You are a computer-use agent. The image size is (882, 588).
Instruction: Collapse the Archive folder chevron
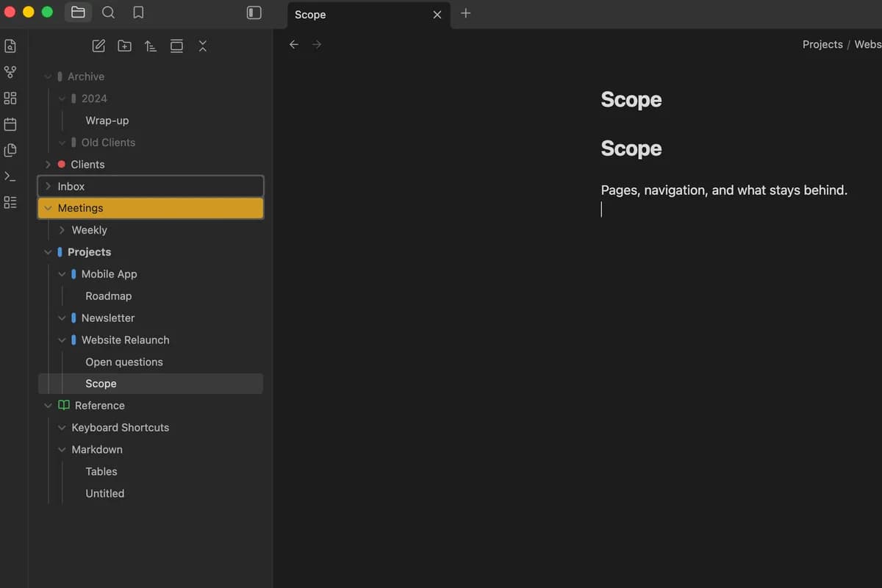click(49, 76)
